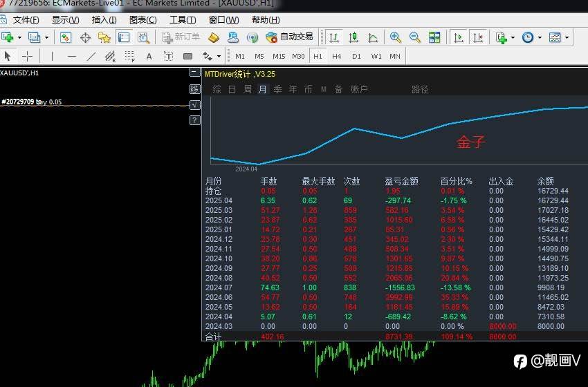Select the Fibonacci Retracement tool

click(130, 56)
